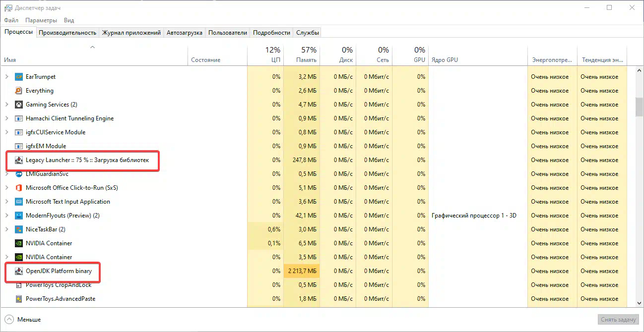Viewport: 644px width, 332px height.
Task: Click the Gaming Services Xbox icon
Action: click(x=19, y=105)
